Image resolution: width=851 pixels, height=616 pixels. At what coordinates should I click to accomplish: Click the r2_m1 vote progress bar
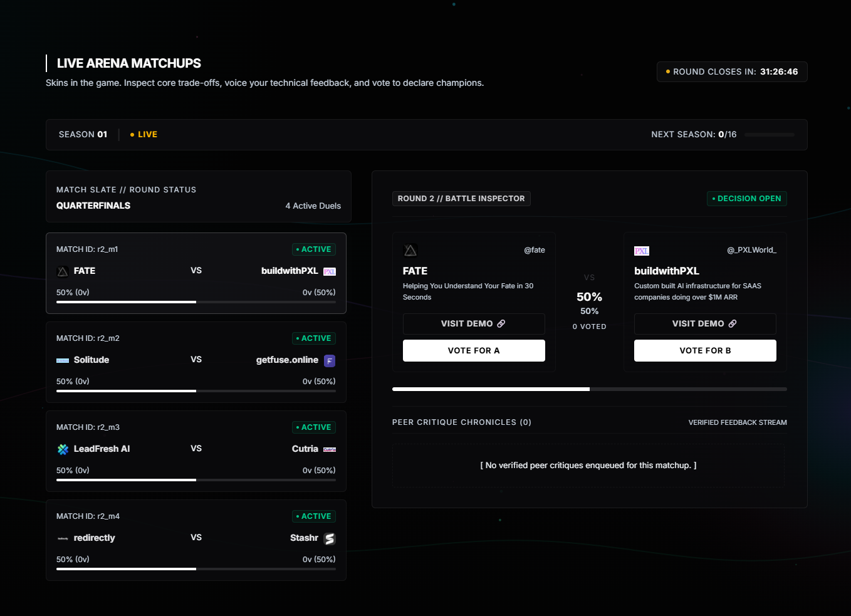(x=196, y=302)
